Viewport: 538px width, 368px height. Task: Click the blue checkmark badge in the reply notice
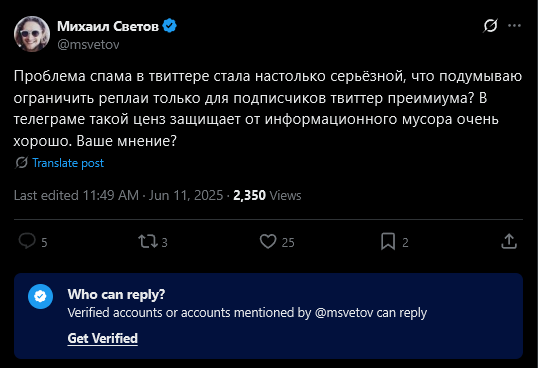pos(40,296)
